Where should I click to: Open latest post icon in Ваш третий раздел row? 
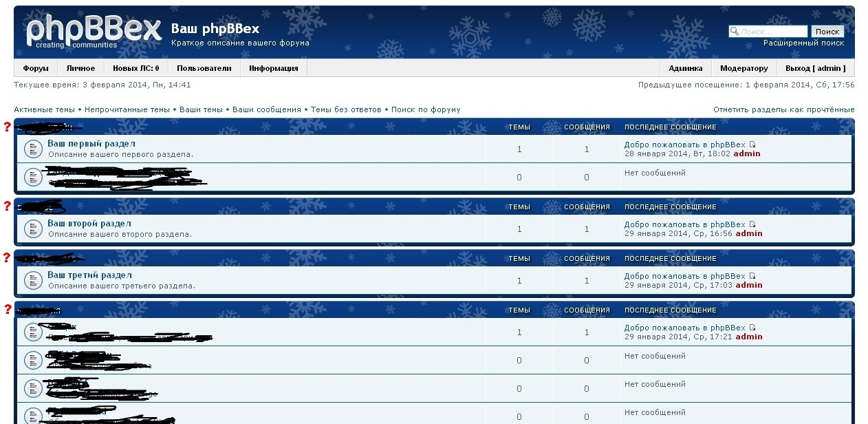(x=752, y=276)
